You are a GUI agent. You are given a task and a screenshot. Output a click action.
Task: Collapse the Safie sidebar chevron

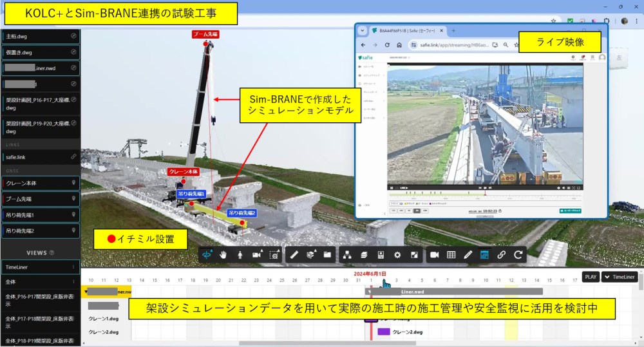(384, 214)
